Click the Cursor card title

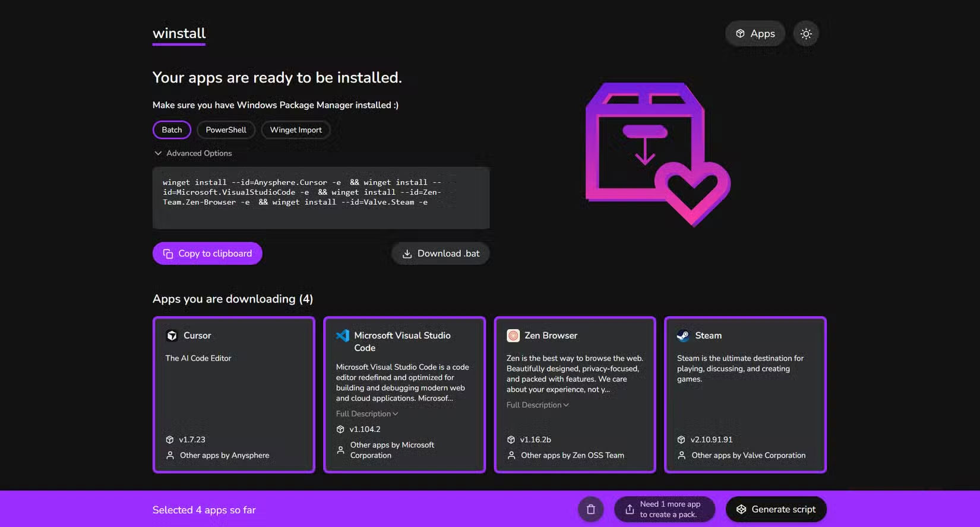coord(197,336)
